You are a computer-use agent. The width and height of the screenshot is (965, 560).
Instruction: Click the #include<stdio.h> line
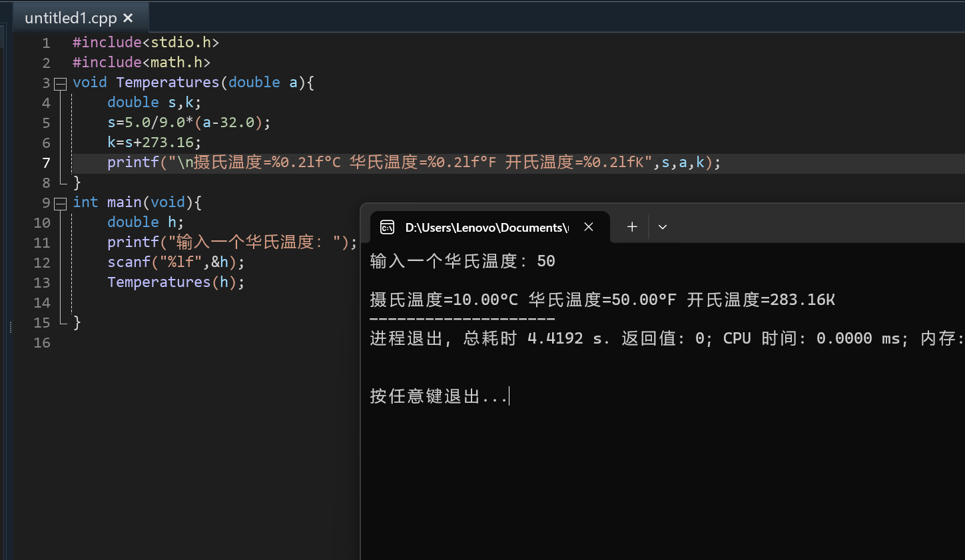(x=145, y=42)
